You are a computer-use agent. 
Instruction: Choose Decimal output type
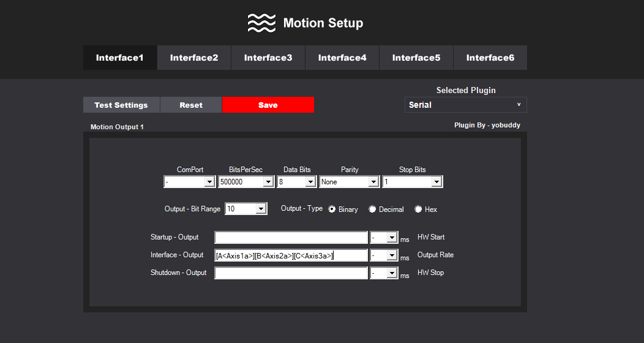click(x=372, y=209)
